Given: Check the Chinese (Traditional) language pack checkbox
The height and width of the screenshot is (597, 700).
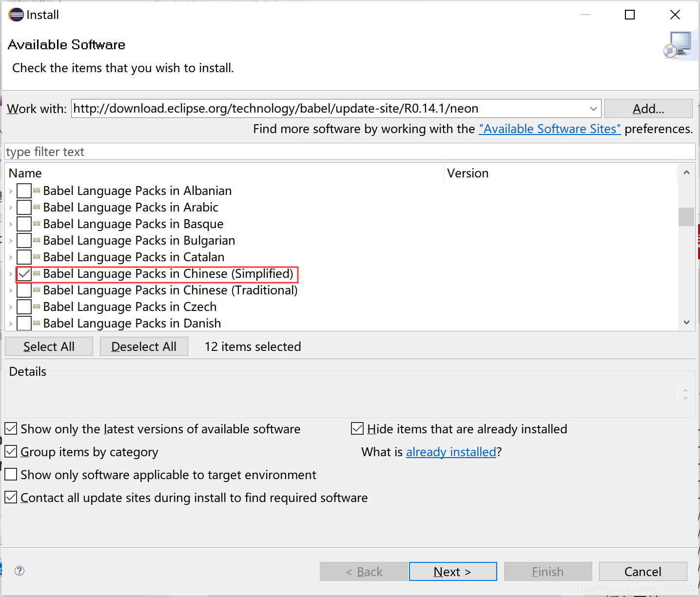Looking at the screenshot, I should pos(24,290).
